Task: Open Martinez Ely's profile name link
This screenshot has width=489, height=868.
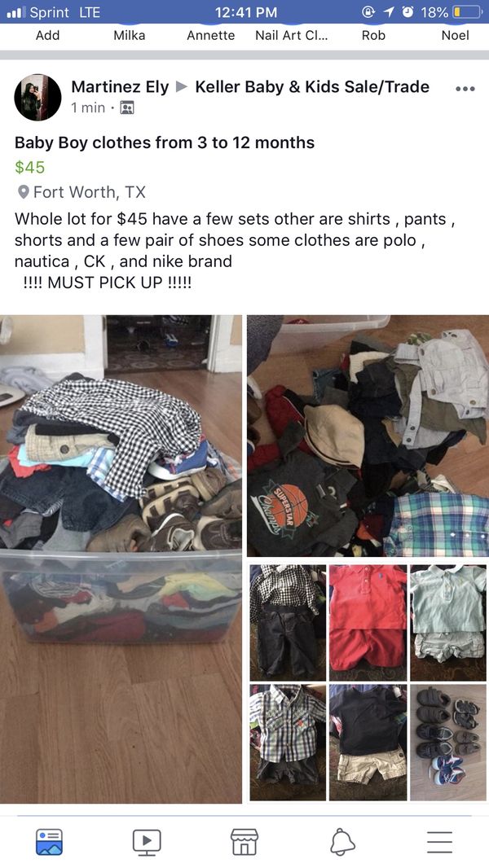Action: coord(120,87)
